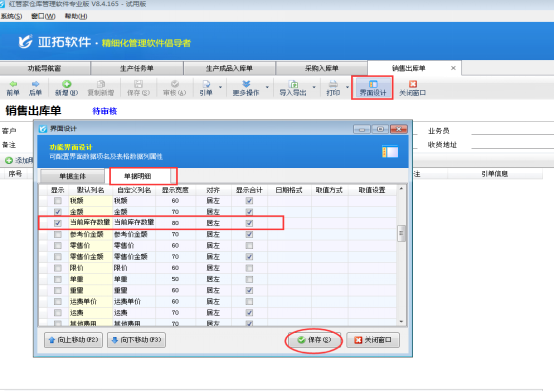Expand the 导入导出 dropdown arrow

coord(314,87)
